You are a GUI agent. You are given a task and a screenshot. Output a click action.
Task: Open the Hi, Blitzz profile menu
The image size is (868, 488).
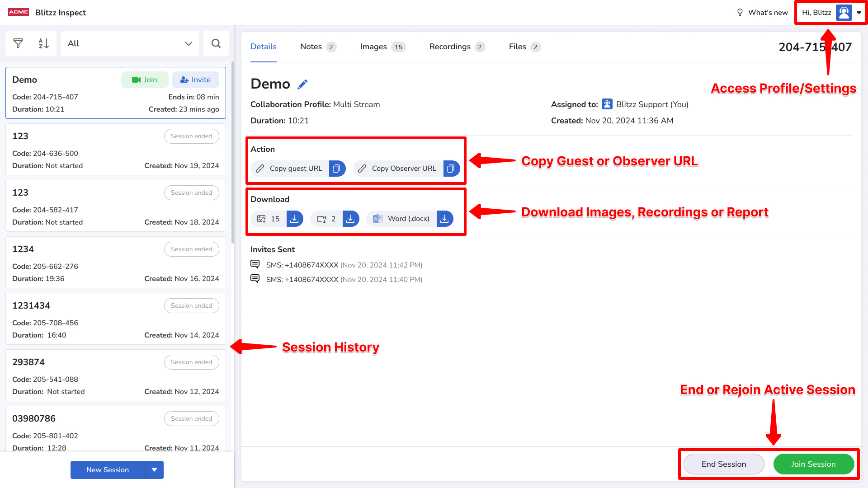point(831,13)
